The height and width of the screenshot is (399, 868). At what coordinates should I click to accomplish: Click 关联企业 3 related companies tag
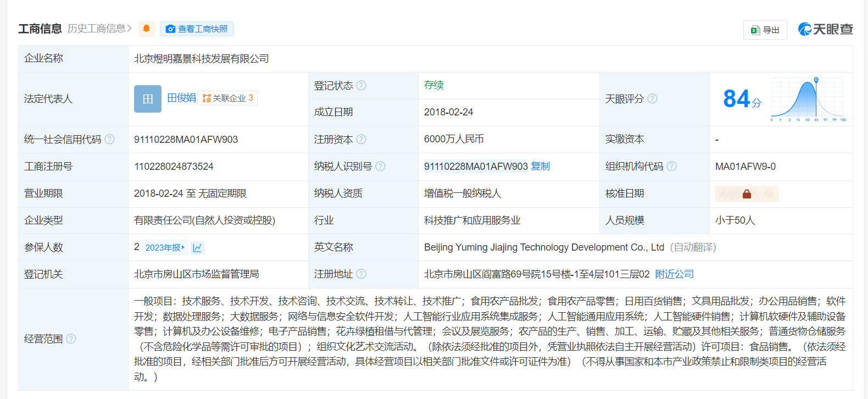[x=227, y=98]
